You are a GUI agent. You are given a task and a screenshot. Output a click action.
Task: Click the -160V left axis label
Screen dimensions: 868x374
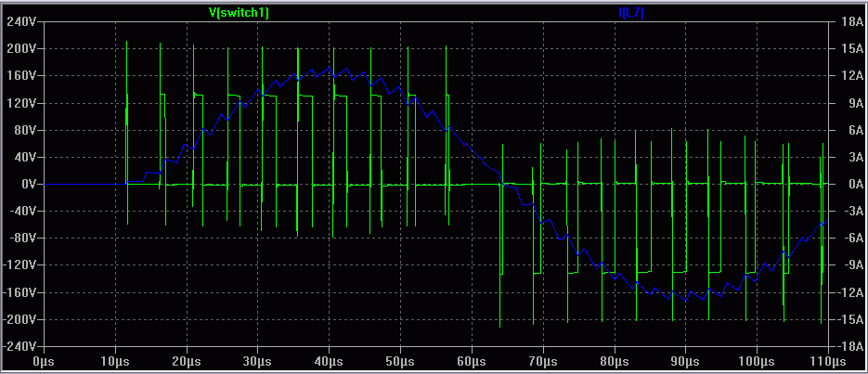19,292
